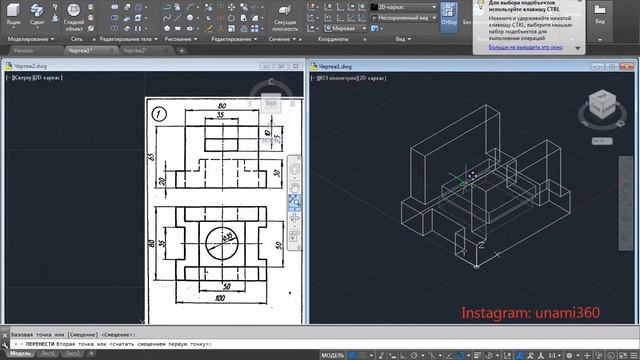
Task: Click the solid union icon
Action: [x=115, y=7]
